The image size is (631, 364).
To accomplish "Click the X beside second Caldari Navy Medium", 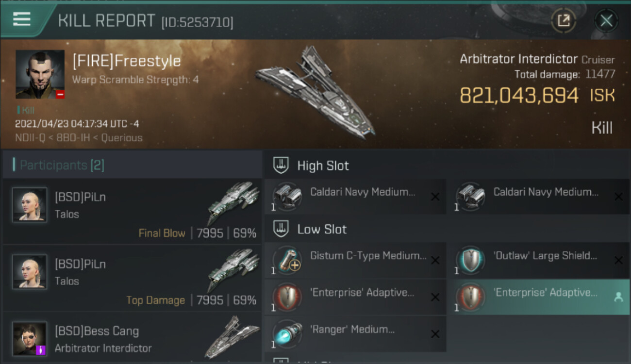I will (618, 197).
